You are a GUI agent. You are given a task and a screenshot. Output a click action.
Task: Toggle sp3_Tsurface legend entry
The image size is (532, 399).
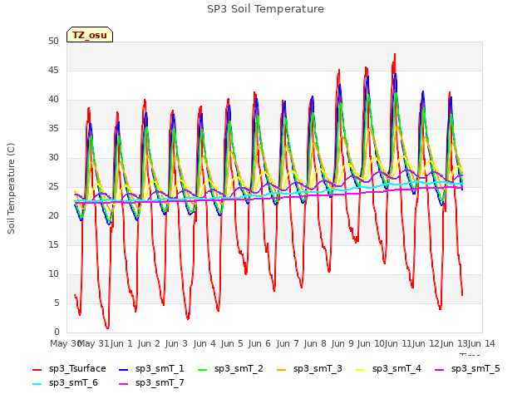[69, 369]
